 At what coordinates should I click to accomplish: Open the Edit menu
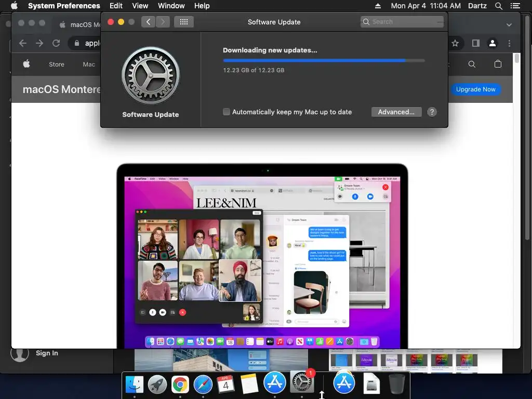pos(116,6)
